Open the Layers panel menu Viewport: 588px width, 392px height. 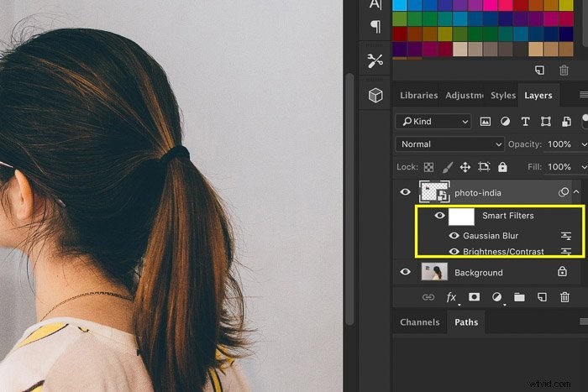[584, 95]
